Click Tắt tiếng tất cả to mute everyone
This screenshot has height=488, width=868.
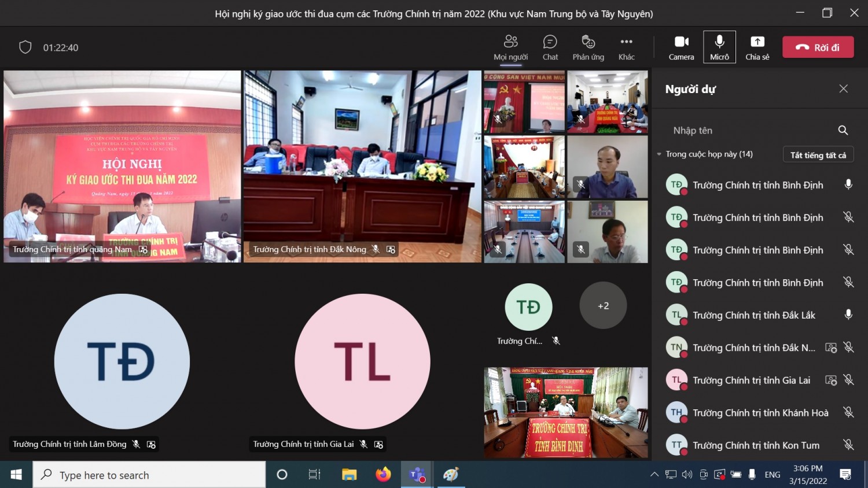click(x=818, y=154)
